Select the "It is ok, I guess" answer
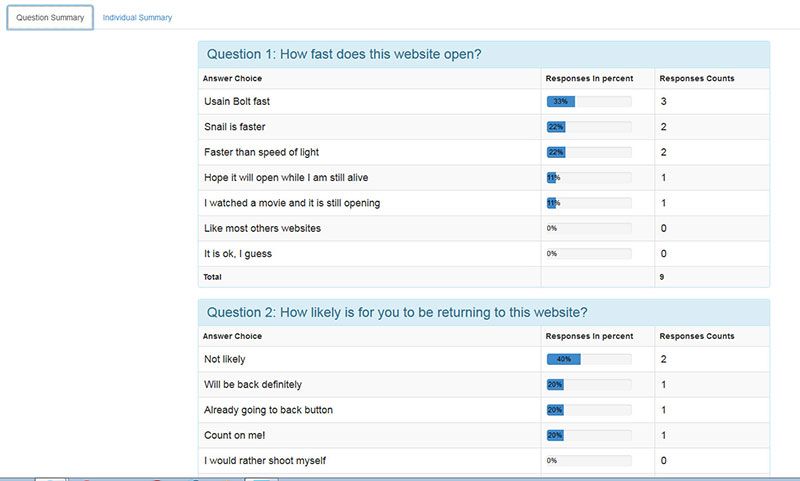 coord(238,254)
